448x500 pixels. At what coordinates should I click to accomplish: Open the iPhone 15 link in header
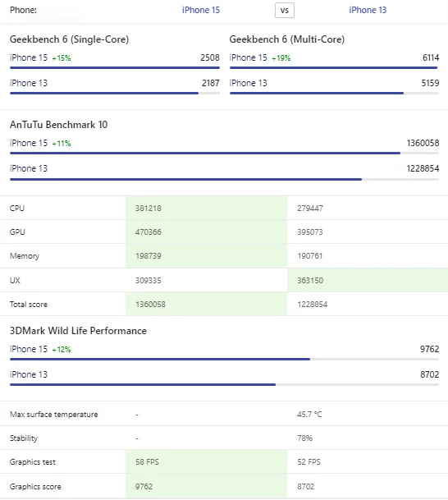(x=201, y=10)
